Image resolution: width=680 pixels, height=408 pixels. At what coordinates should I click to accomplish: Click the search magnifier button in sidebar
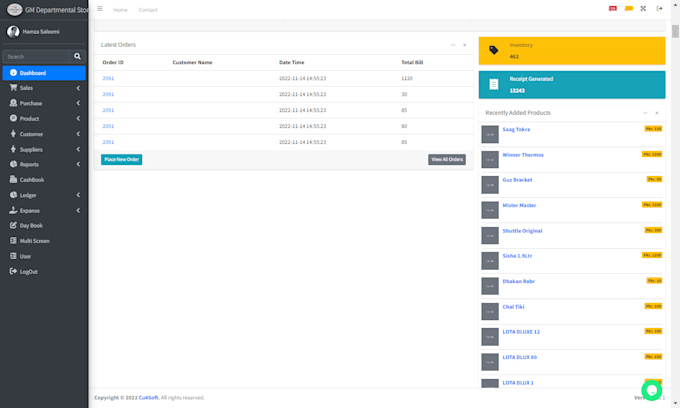tap(77, 56)
